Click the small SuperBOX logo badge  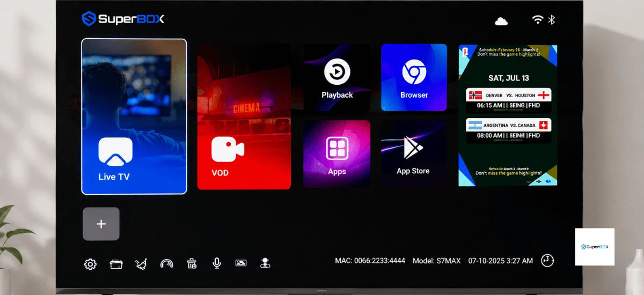[x=595, y=247]
